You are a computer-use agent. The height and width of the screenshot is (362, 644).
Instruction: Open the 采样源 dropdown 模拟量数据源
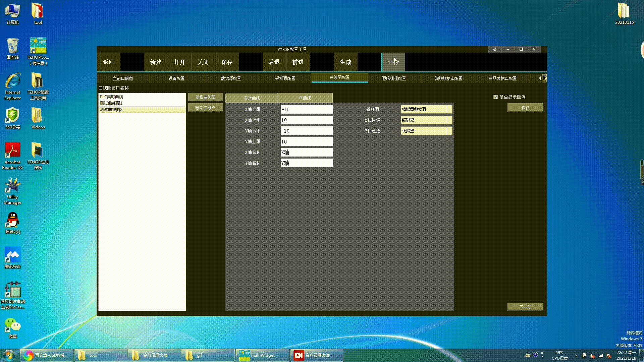426,109
